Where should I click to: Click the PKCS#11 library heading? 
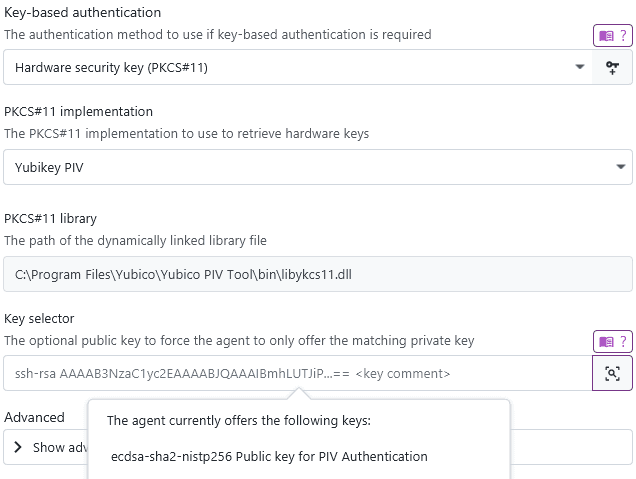tap(50, 219)
